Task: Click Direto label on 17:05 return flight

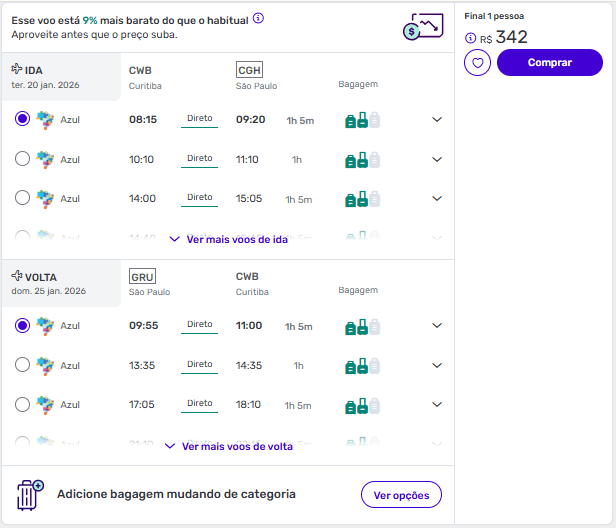Action: click(x=200, y=403)
